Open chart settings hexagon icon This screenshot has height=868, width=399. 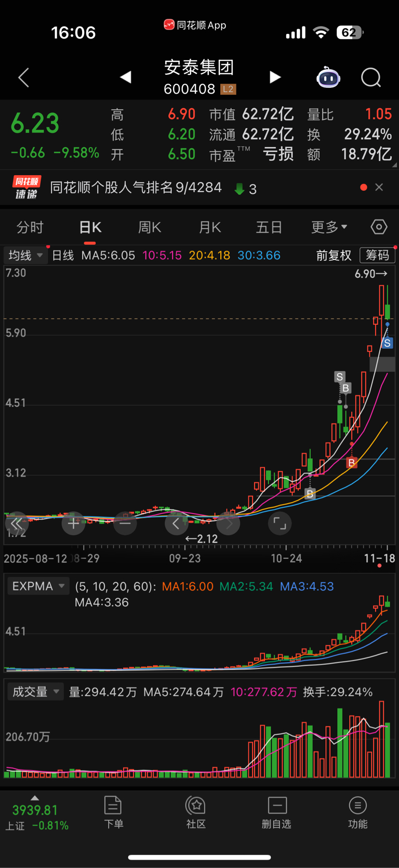point(379,227)
